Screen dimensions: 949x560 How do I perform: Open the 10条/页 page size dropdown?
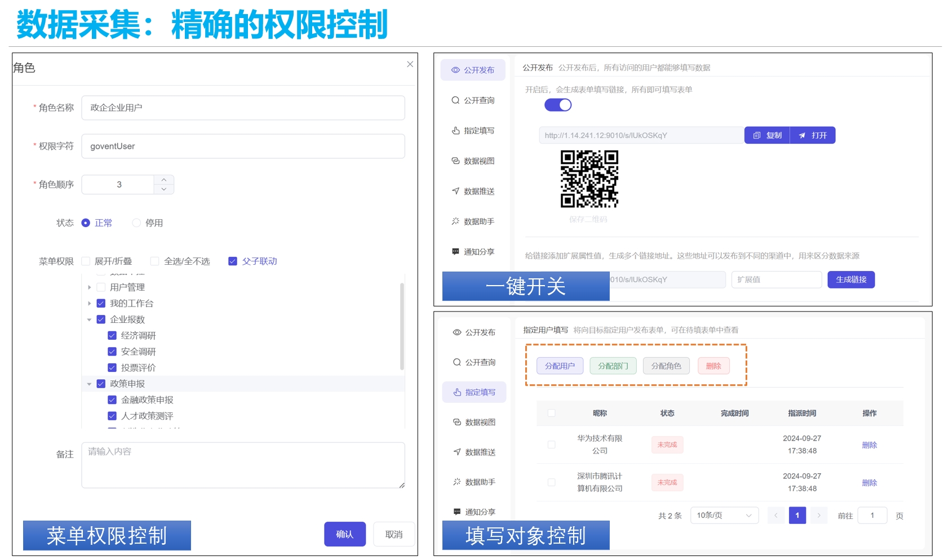pyautogui.click(x=724, y=515)
